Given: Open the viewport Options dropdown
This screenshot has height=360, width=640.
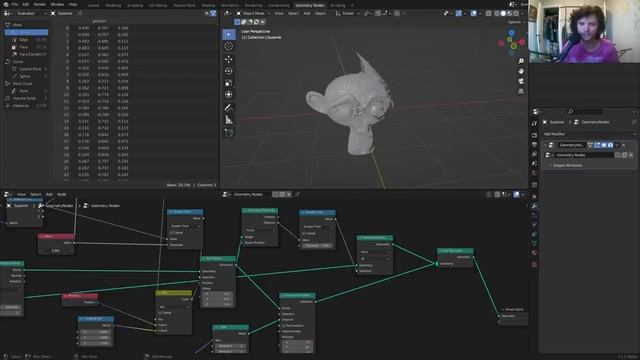Looking at the screenshot, I should point(515,22).
